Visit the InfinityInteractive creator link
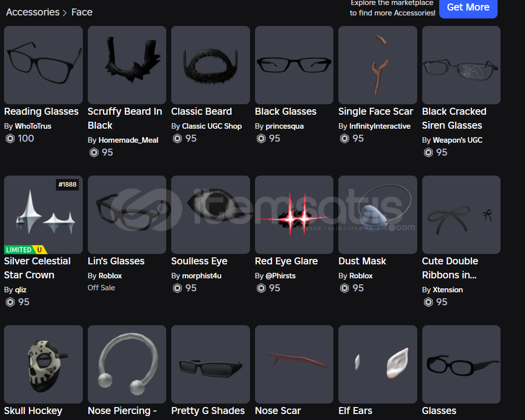525x420 pixels. click(x=380, y=126)
